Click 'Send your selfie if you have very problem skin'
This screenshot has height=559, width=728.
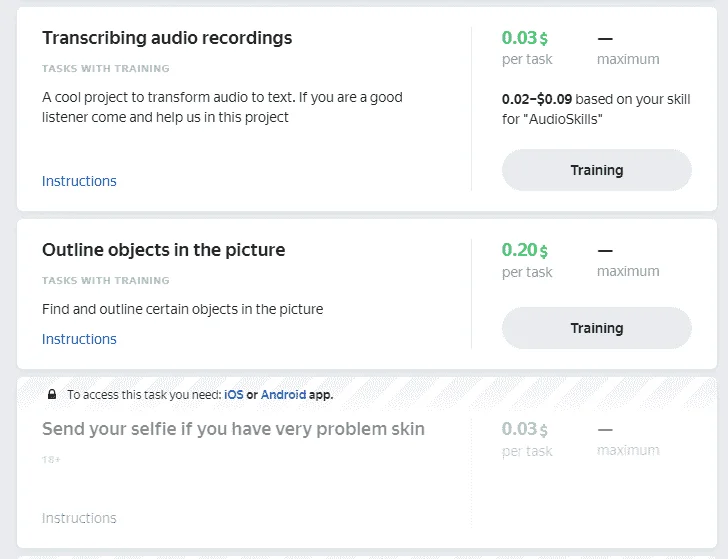click(233, 429)
